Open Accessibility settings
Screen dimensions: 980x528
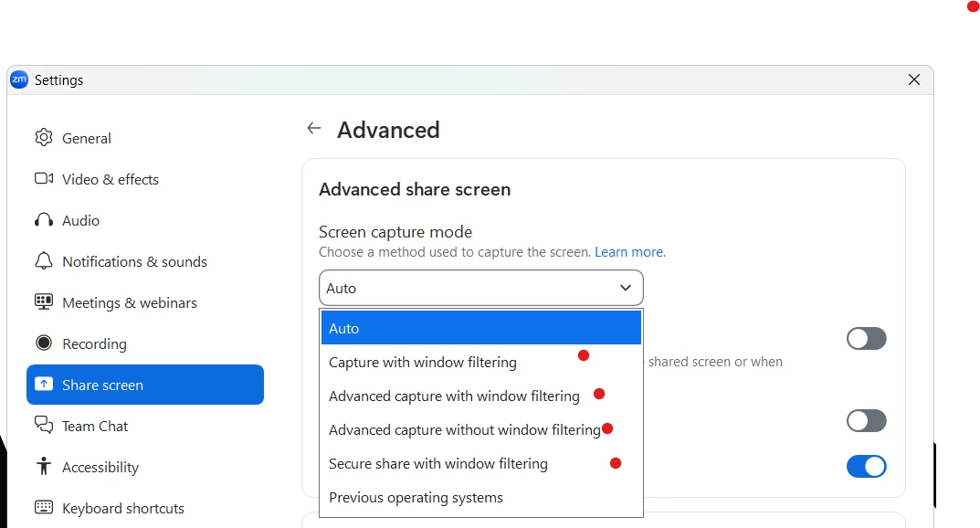[x=145, y=467]
